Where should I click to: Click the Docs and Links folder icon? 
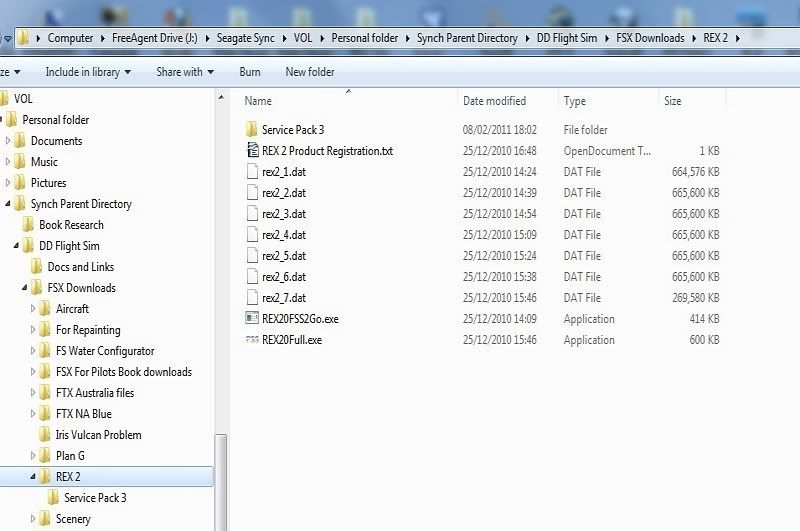(37, 267)
